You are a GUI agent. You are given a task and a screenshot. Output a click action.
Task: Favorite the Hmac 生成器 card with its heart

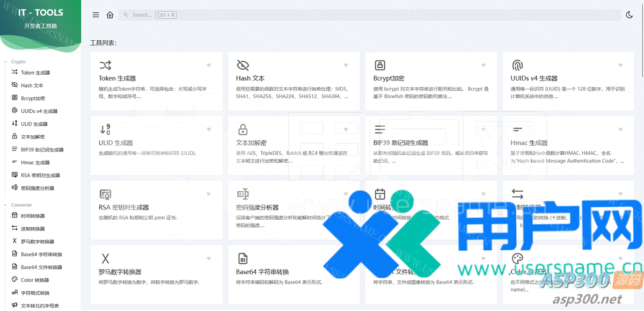tap(621, 129)
